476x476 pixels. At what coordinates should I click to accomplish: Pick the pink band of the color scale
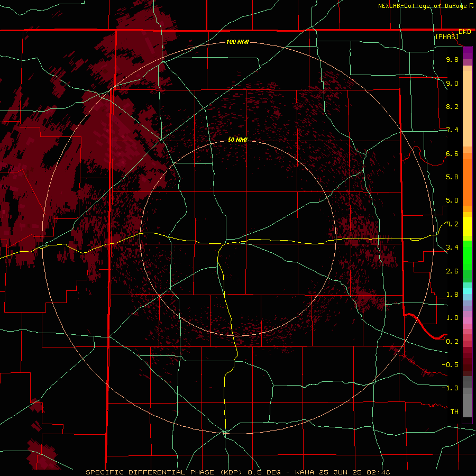coord(467,321)
